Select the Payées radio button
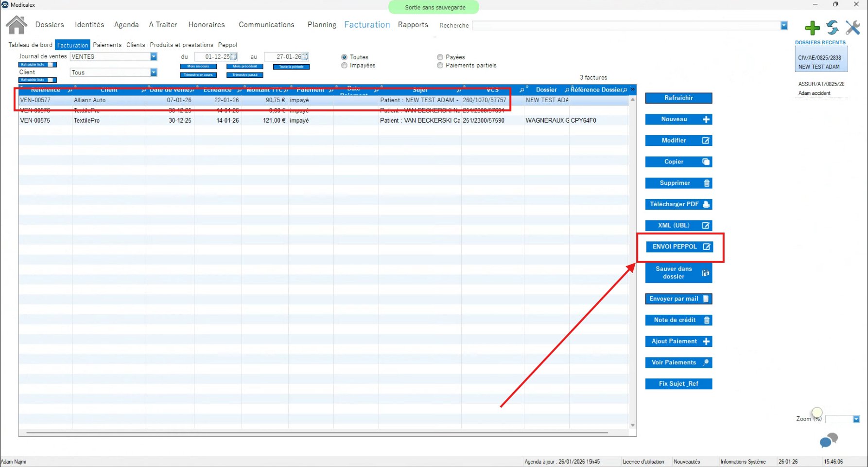The image size is (868, 467). [440, 57]
